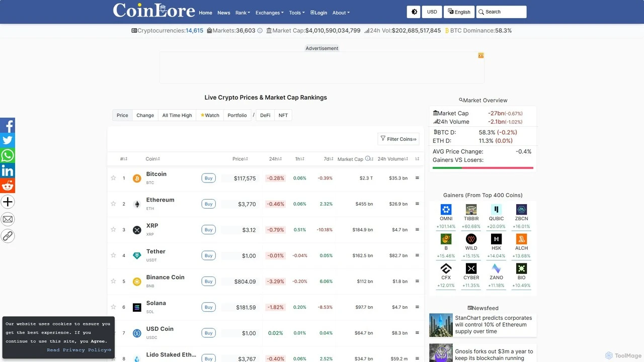Open WILD gainer icon
This screenshot has height=362, width=644.
pos(471,239)
